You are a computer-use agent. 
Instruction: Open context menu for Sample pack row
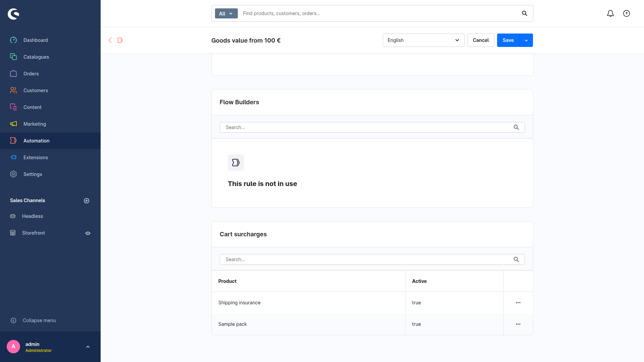pos(518,324)
